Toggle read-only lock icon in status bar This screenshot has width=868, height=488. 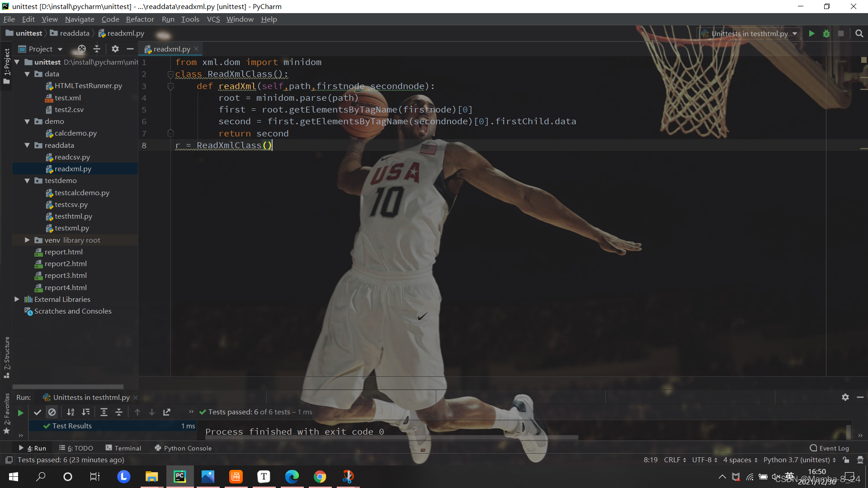point(846,460)
